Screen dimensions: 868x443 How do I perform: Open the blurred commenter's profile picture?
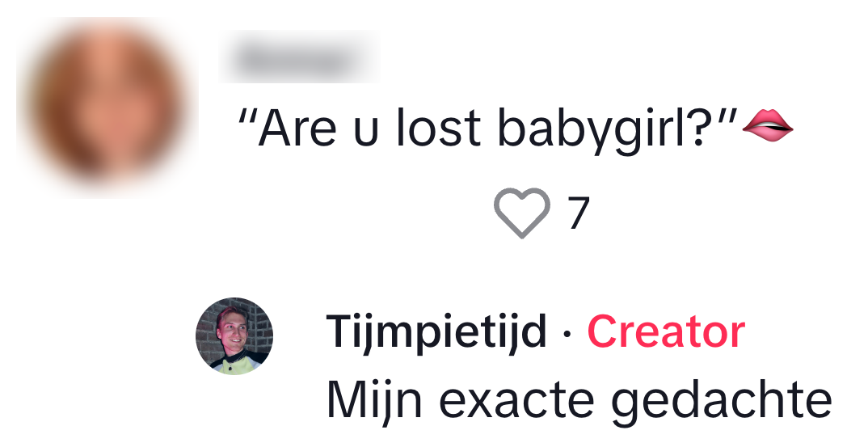tap(107, 108)
